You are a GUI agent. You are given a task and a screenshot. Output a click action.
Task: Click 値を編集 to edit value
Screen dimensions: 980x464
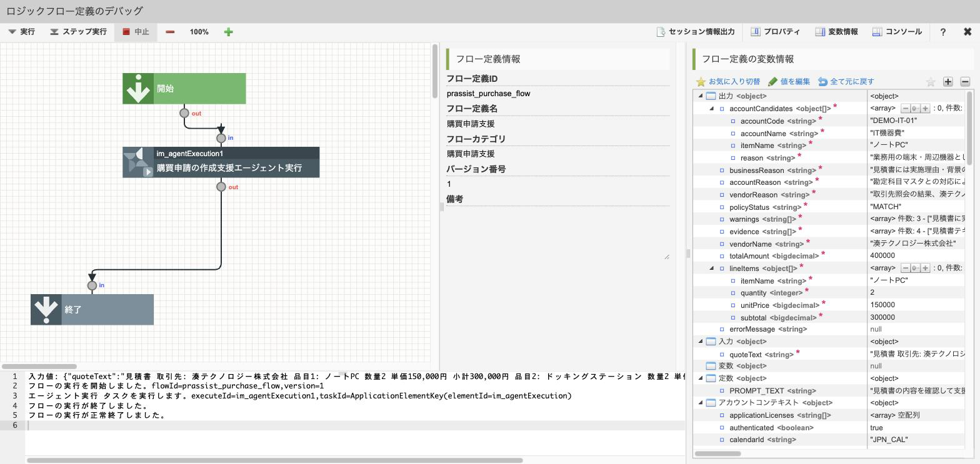[x=789, y=82]
